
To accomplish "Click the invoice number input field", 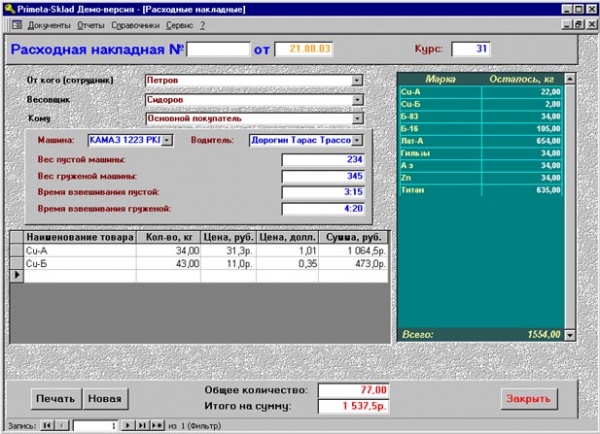I will 218,49.
